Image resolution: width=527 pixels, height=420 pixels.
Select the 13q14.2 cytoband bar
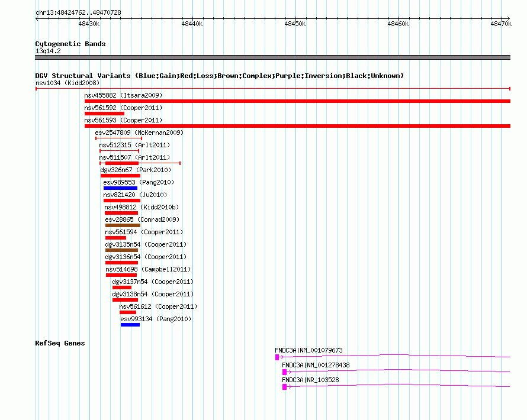[x=272, y=57]
